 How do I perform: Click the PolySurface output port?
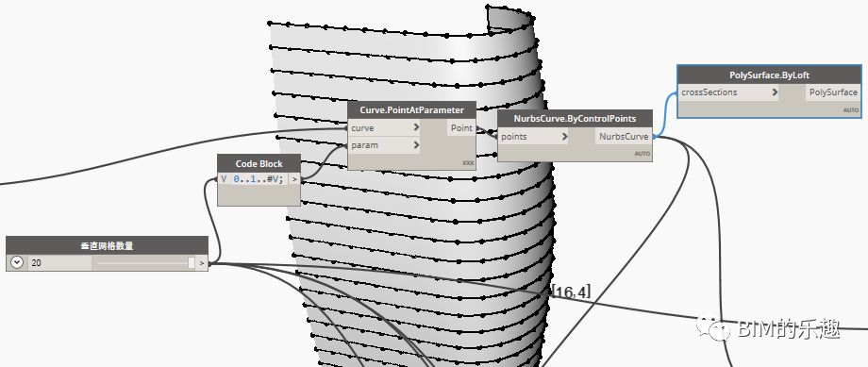pos(833,92)
